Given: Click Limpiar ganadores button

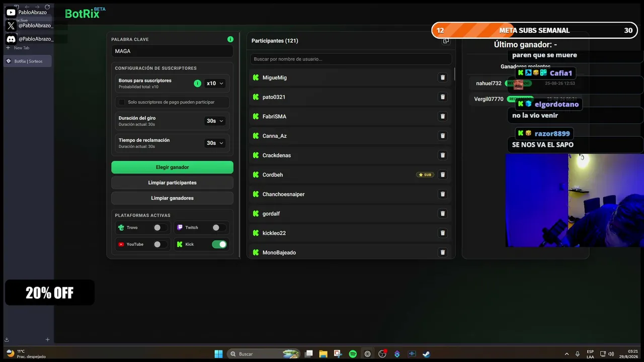Looking at the screenshot, I should pos(172,198).
